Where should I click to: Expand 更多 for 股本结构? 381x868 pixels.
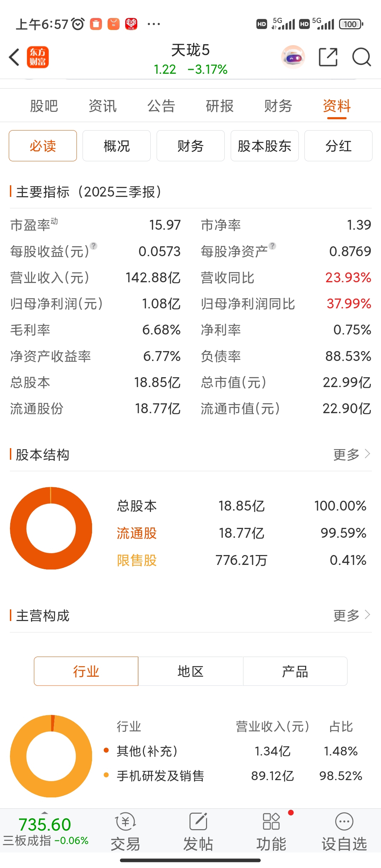pyautogui.click(x=352, y=454)
